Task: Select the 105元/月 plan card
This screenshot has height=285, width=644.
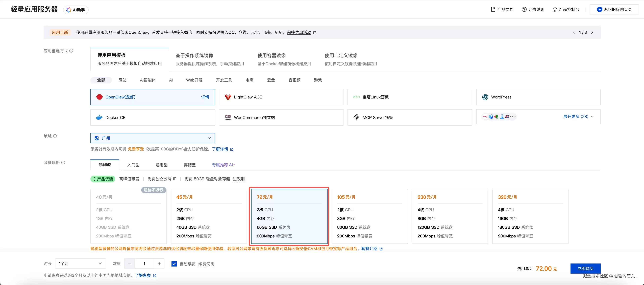Action: pos(369,216)
